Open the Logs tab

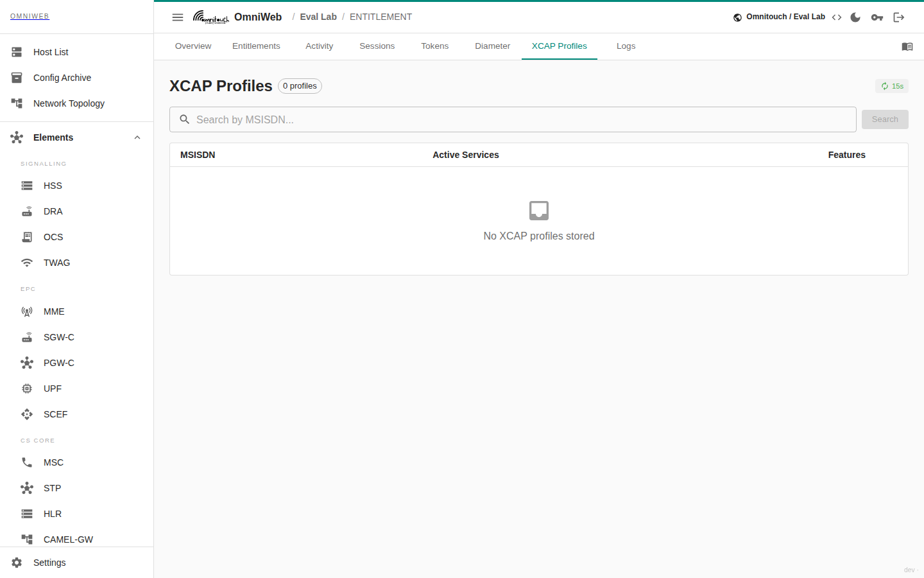pos(626,46)
